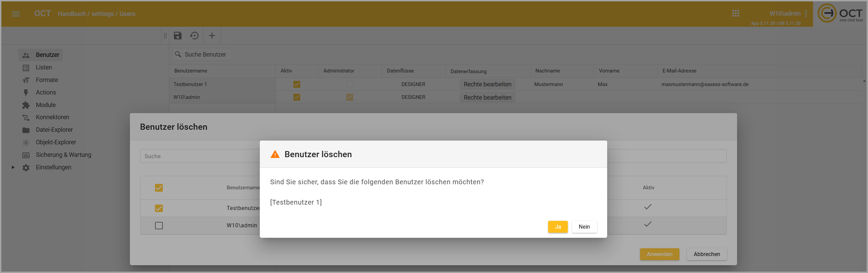Screen dimensions: 868x273
Task: Click the Suche Benutzer search field
Action: (205, 55)
